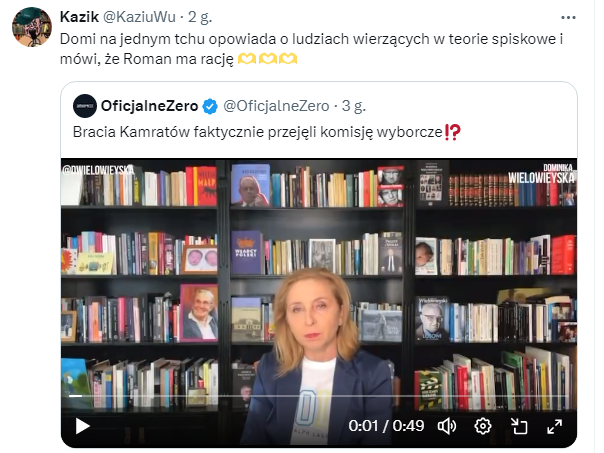604x453 pixels.
Task: Mute the video volume speaker icon
Action: tap(447, 426)
